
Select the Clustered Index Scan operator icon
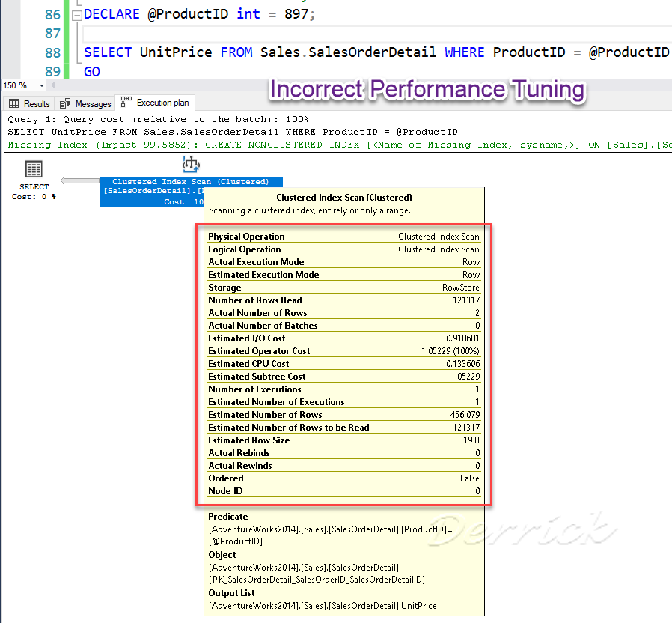[x=191, y=163]
